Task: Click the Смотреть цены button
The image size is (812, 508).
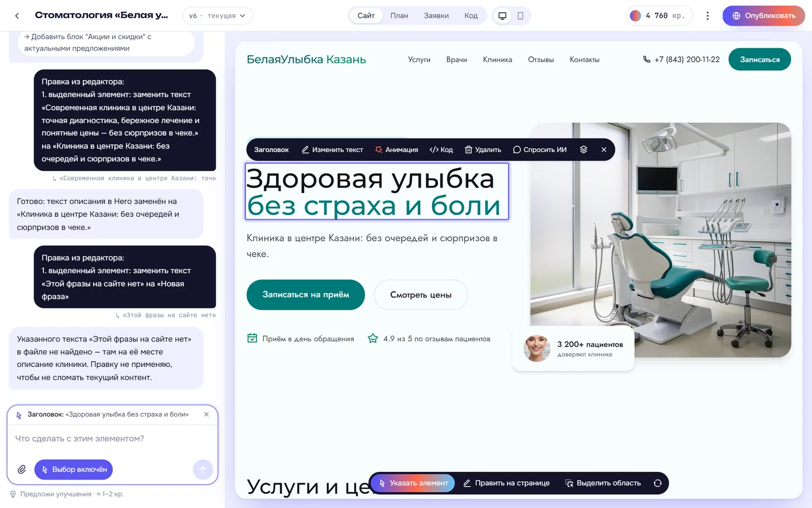Action: click(x=421, y=295)
